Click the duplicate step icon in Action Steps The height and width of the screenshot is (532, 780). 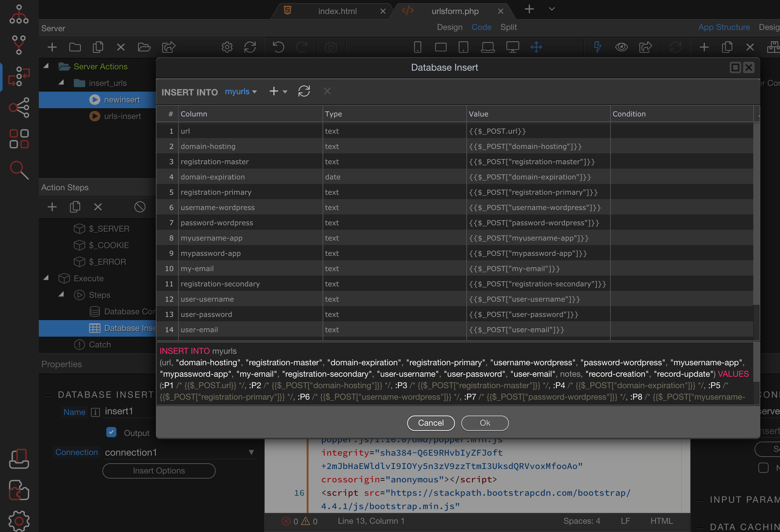click(75, 207)
